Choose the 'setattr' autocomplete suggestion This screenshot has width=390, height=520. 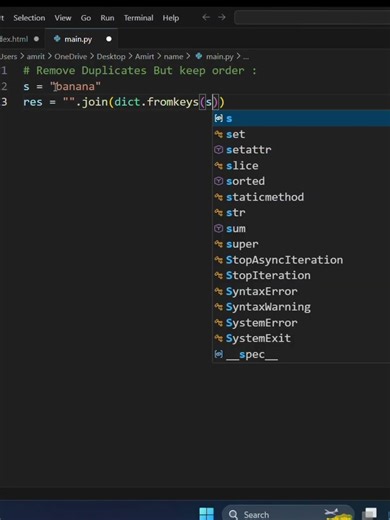pyautogui.click(x=301, y=150)
